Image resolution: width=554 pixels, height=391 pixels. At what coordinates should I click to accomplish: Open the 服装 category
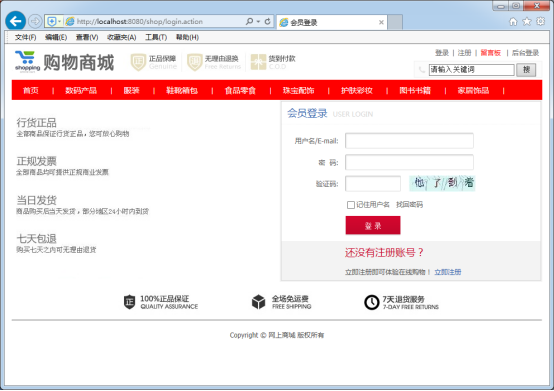pos(131,90)
